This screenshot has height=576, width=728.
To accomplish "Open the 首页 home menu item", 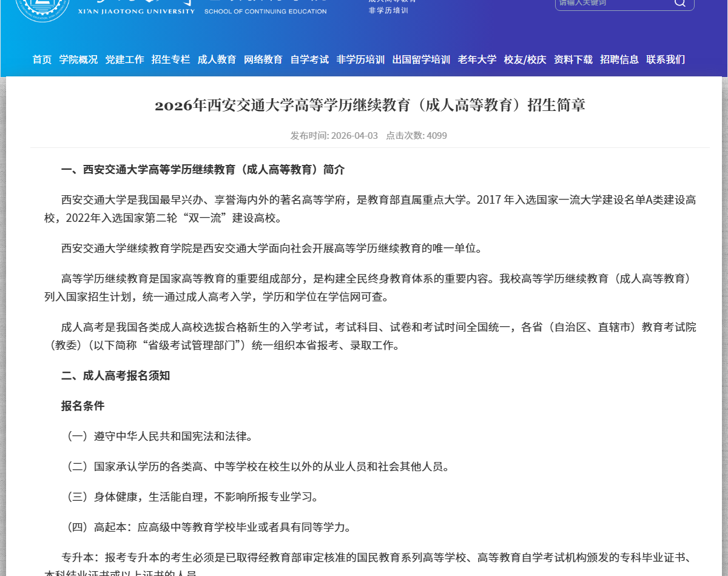I will coord(42,59).
